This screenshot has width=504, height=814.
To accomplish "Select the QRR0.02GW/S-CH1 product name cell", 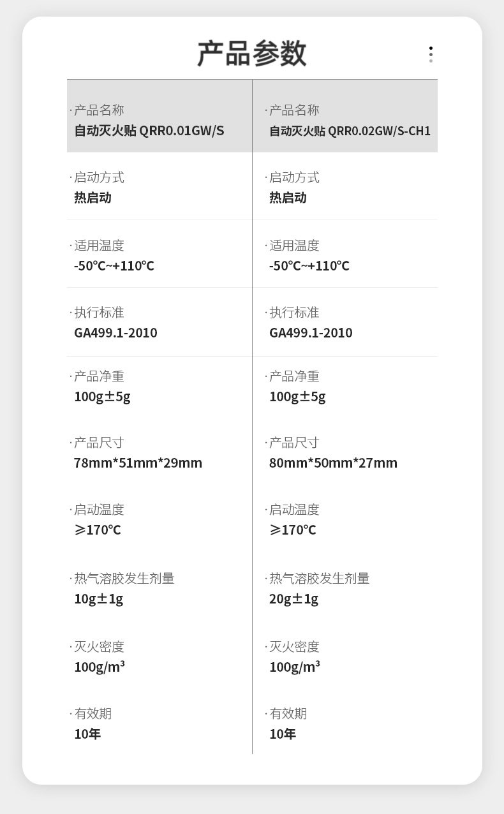I will (345, 116).
